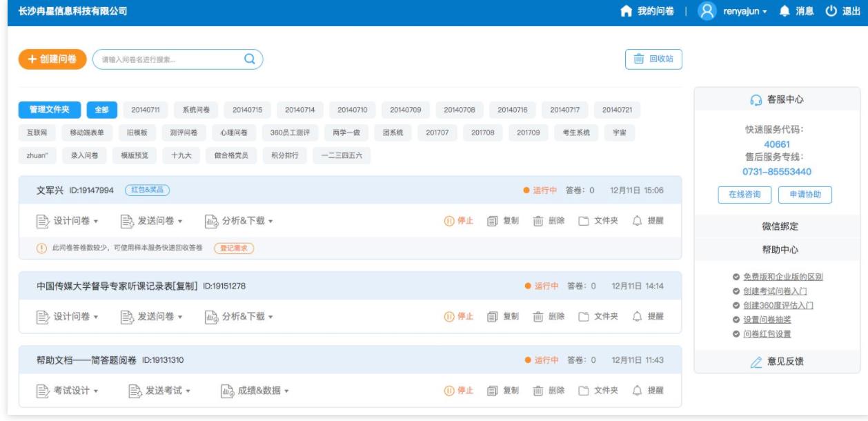The image size is (868, 421).
Task: Stop the running 文军兴 survey
Action: [x=459, y=221]
